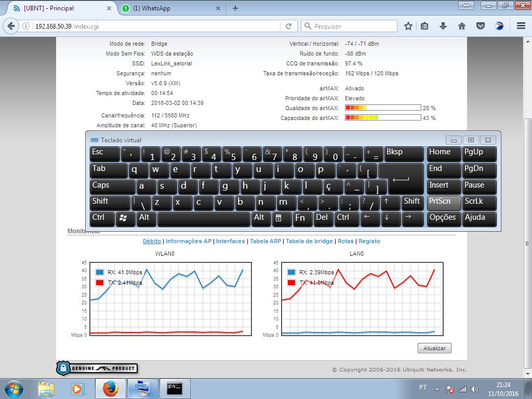Toggle the left Shift key on keyboard
This screenshot has height=399, width=532.
[110, 203]
